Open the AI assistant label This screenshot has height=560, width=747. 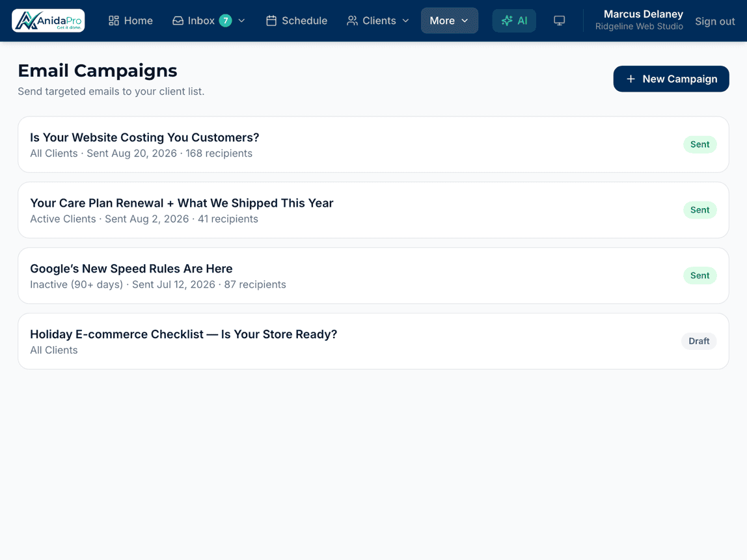523,20
